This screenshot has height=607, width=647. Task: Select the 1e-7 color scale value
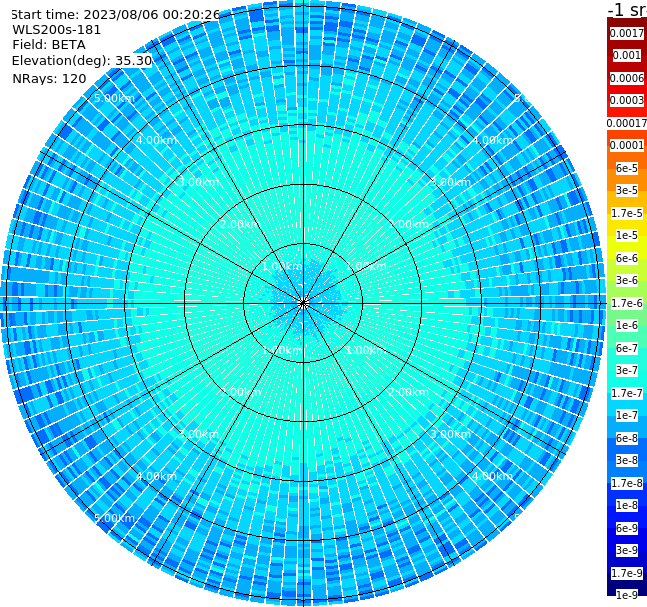(627, 415)
